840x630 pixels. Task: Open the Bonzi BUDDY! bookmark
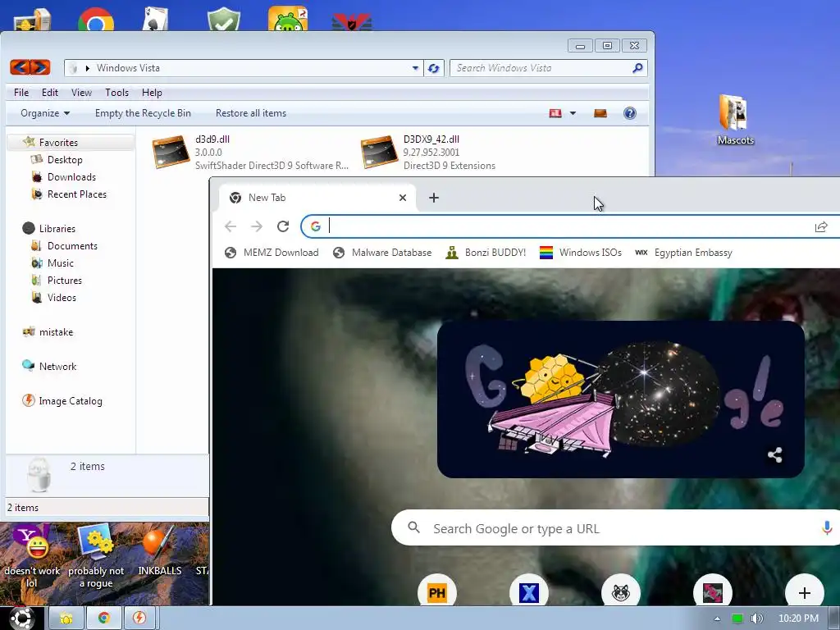[486, 253]
